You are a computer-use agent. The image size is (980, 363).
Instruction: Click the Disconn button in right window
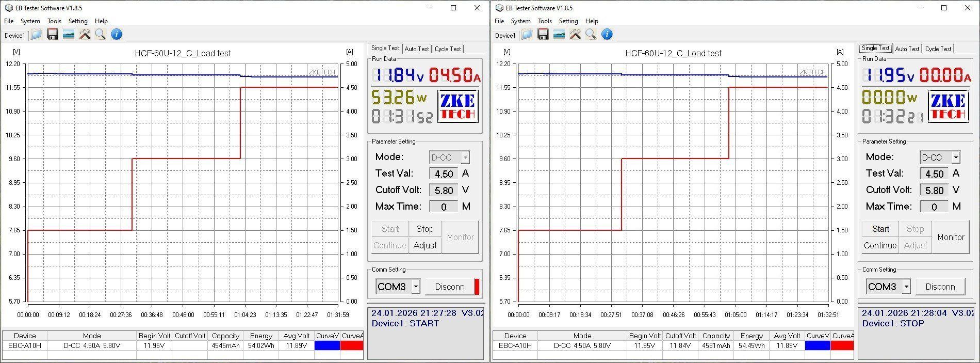point(940,287)
